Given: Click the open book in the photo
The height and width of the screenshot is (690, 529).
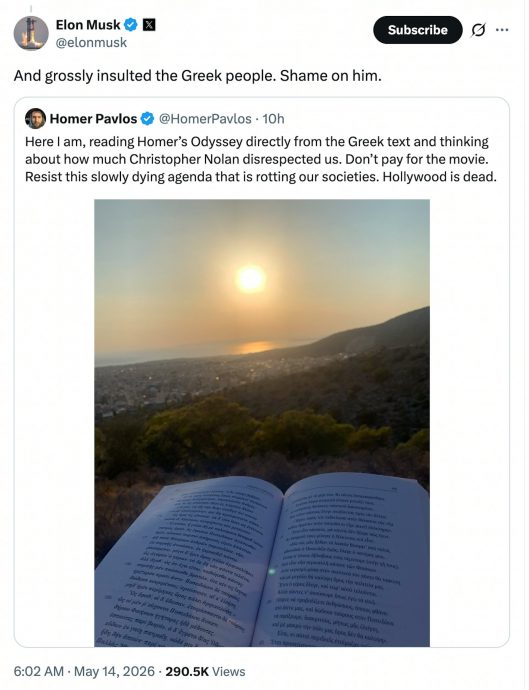Looking at the screenshot, I should click(262, 560).
